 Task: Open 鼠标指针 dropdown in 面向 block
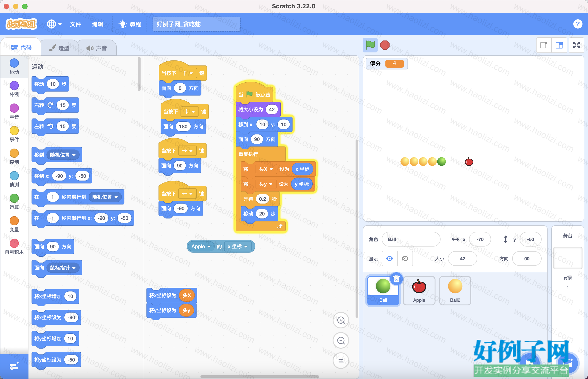63,268
